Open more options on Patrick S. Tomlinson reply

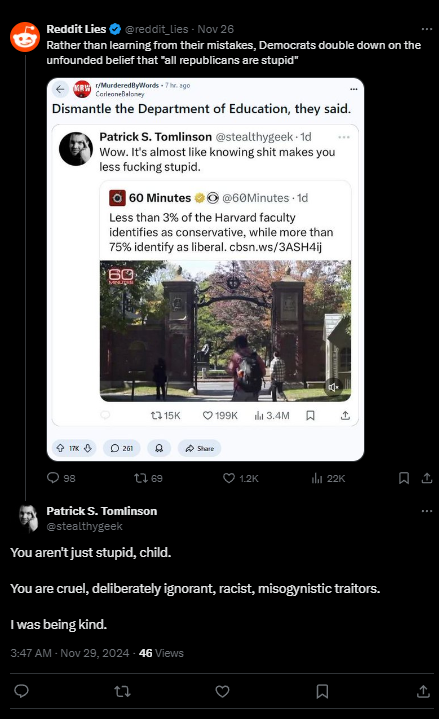[427, 511]
